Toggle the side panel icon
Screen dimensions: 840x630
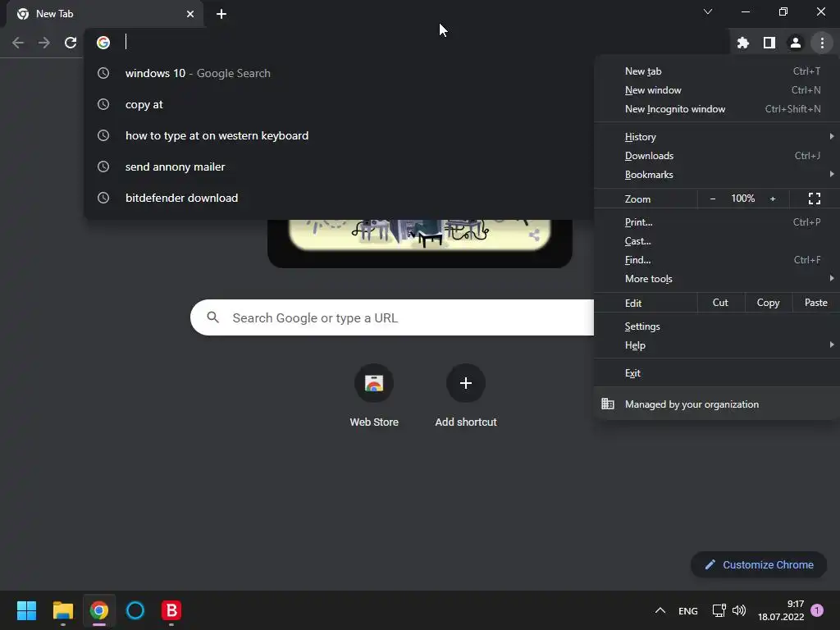tap(769, 43)
